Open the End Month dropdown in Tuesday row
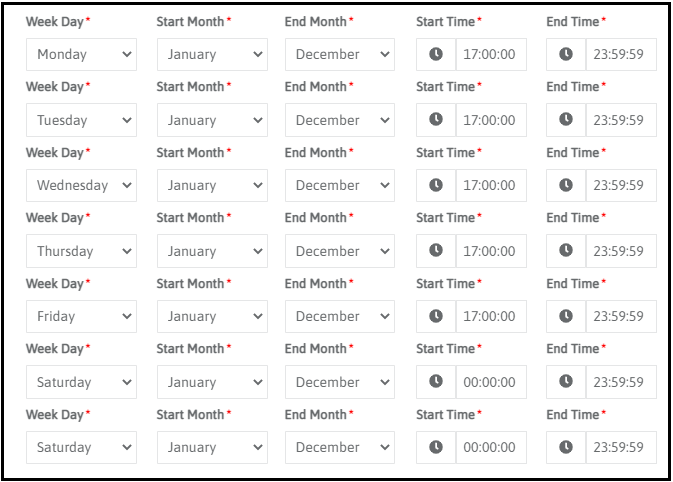 tap(340, 120)
